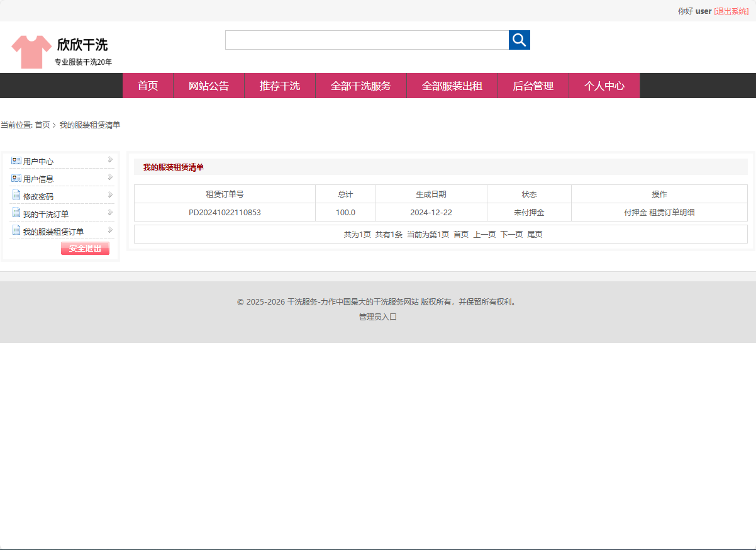Click the arrow beside 用户中心

click(110, 160)
